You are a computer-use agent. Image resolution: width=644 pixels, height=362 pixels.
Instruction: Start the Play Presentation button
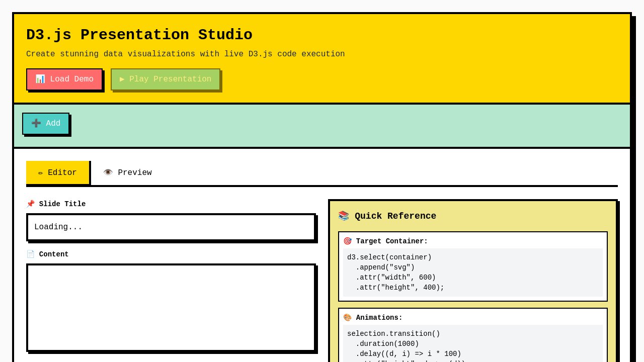[166, 79]
